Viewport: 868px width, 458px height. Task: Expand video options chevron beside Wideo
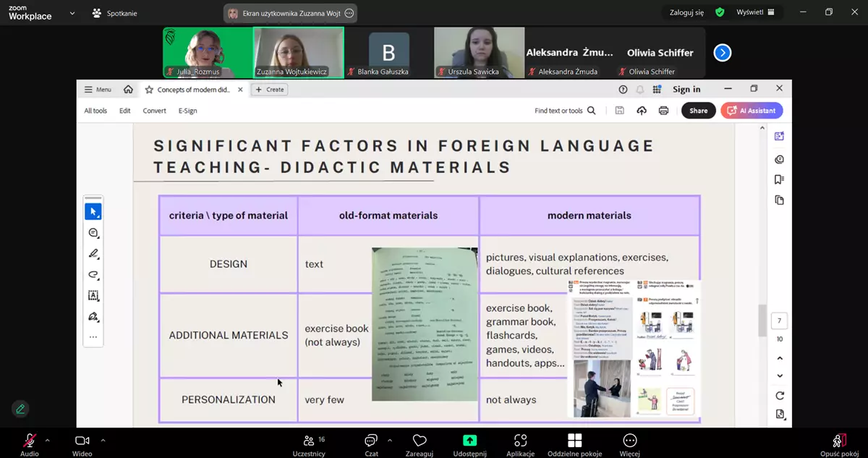click(103, 440)
